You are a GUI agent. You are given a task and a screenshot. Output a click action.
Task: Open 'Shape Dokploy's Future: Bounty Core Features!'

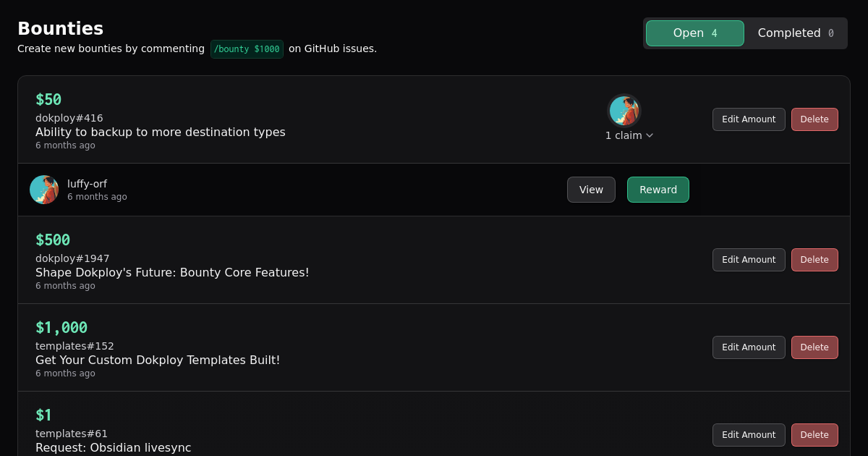172,272
